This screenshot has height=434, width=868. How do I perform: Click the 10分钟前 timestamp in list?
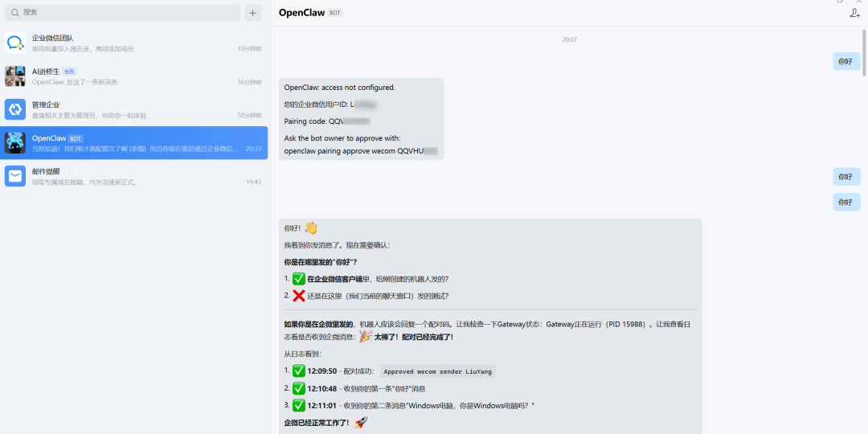coord(249,49)
